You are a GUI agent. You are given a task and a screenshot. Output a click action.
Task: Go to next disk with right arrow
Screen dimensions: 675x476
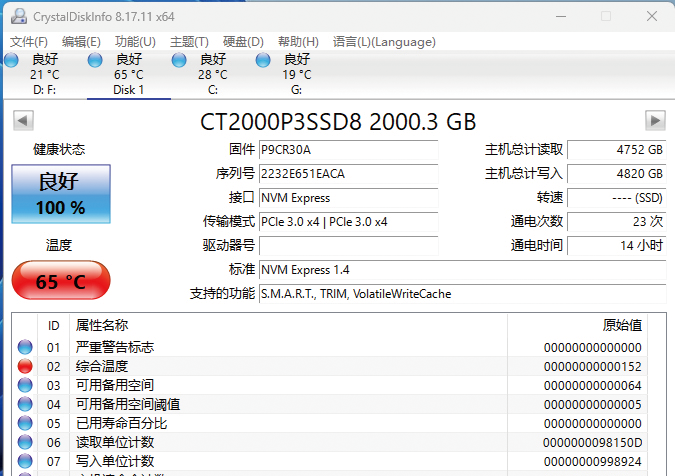655,121
